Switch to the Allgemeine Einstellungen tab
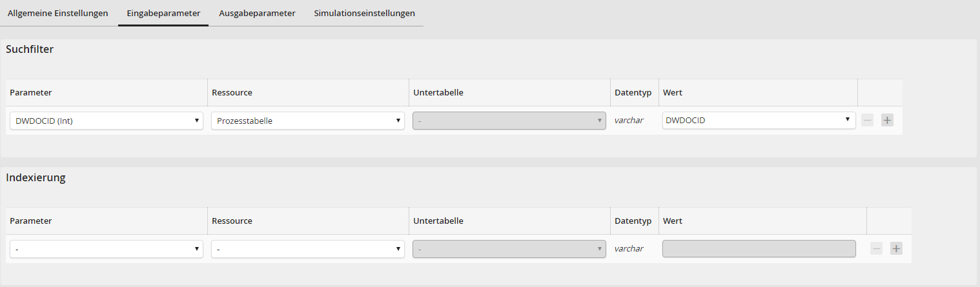This screenshot has height=287, width=980. [x=58, y=13]
